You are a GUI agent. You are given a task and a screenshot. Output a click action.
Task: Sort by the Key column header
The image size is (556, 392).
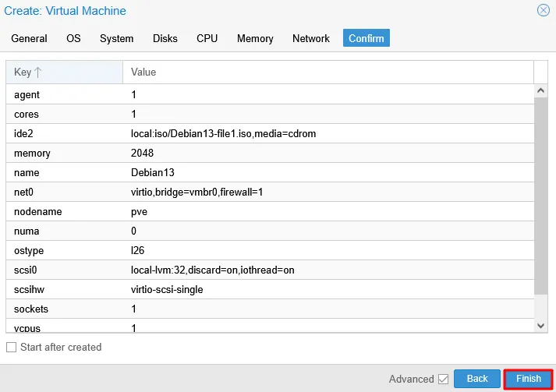(64, 72)
